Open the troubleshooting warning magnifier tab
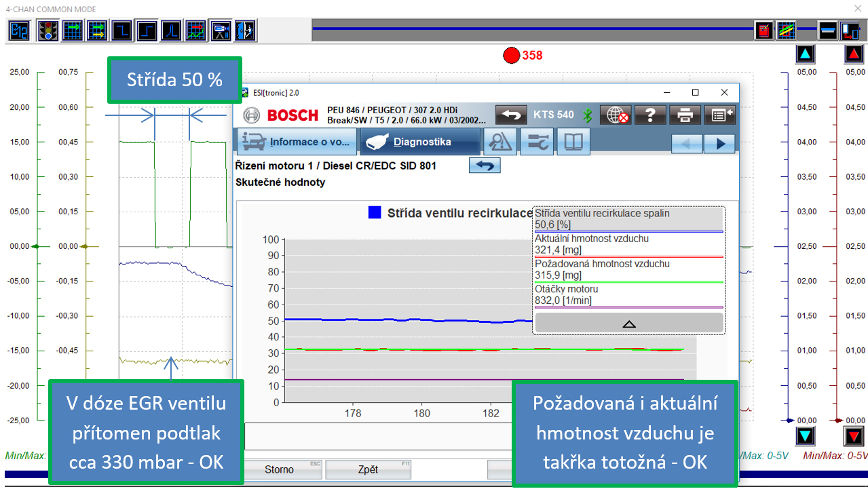868x489 pixels. [500, 142]
